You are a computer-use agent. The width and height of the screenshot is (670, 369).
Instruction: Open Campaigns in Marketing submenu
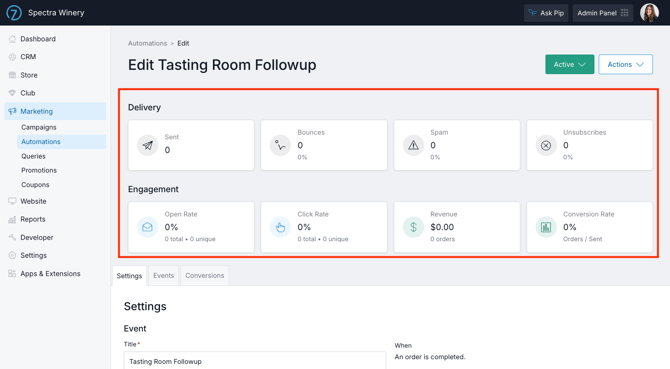pyautogui.click(x=39, y=127)
